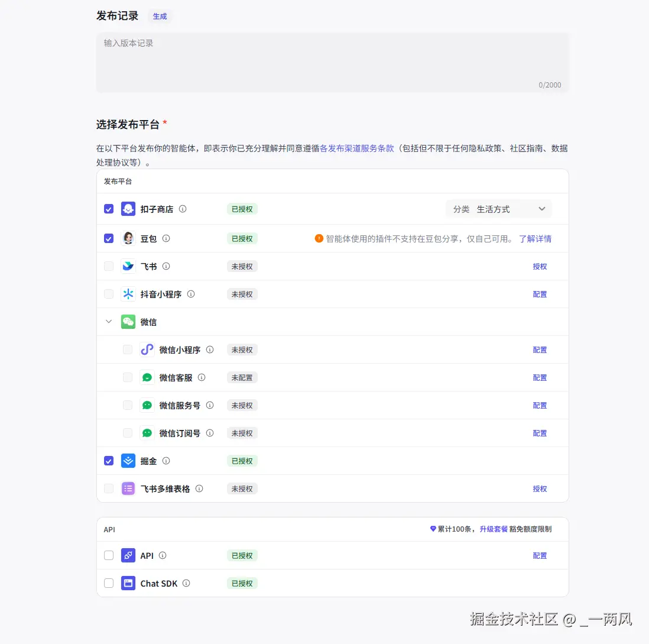
Task: Open info icon next to 微信订阅号
Action: coord(210,433)
